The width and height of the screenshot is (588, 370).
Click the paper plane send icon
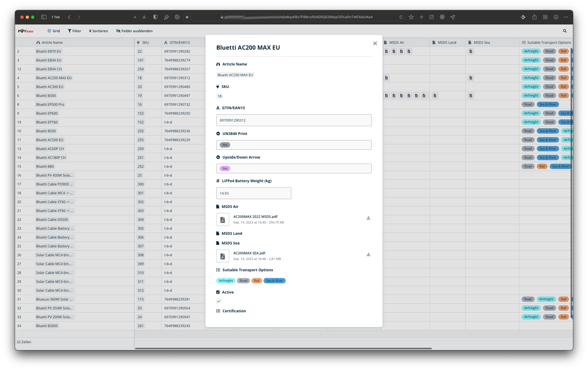pyautogui.click(x=452, y=17)
